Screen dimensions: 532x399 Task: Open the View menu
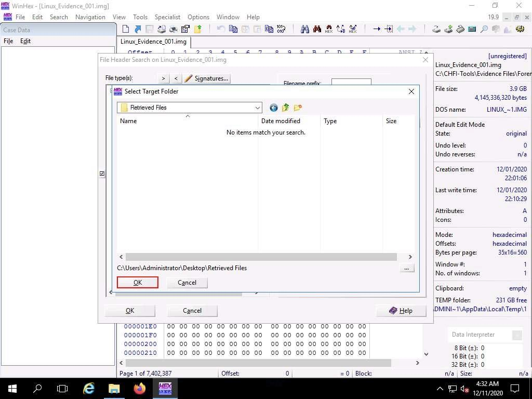coord(119,17)
